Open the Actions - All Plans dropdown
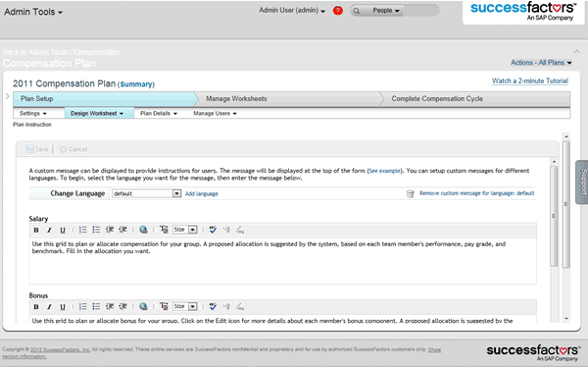The image size is (588, 367). coord(541,63)
